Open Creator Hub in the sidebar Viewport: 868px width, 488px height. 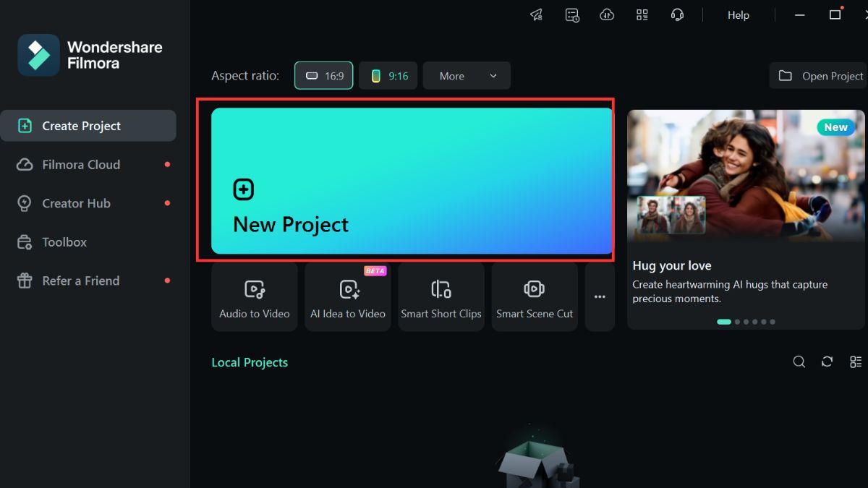click(88, 203)
